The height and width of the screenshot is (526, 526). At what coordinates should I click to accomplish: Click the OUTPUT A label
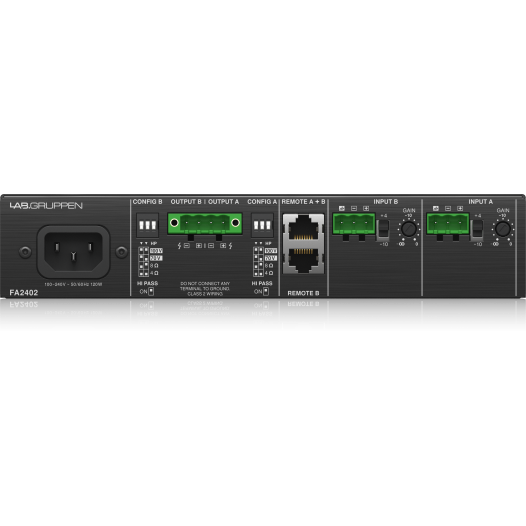coord(224,202)
